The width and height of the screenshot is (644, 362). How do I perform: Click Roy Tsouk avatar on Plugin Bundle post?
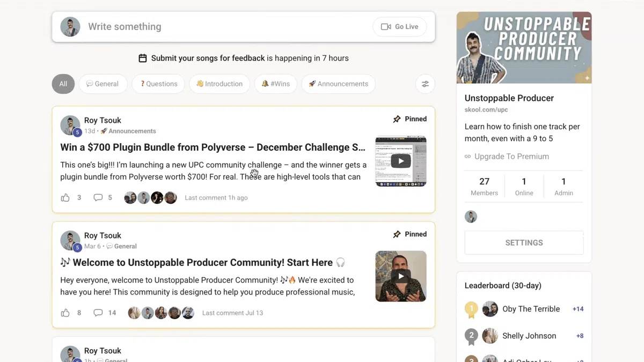click(x=70, y=125)
